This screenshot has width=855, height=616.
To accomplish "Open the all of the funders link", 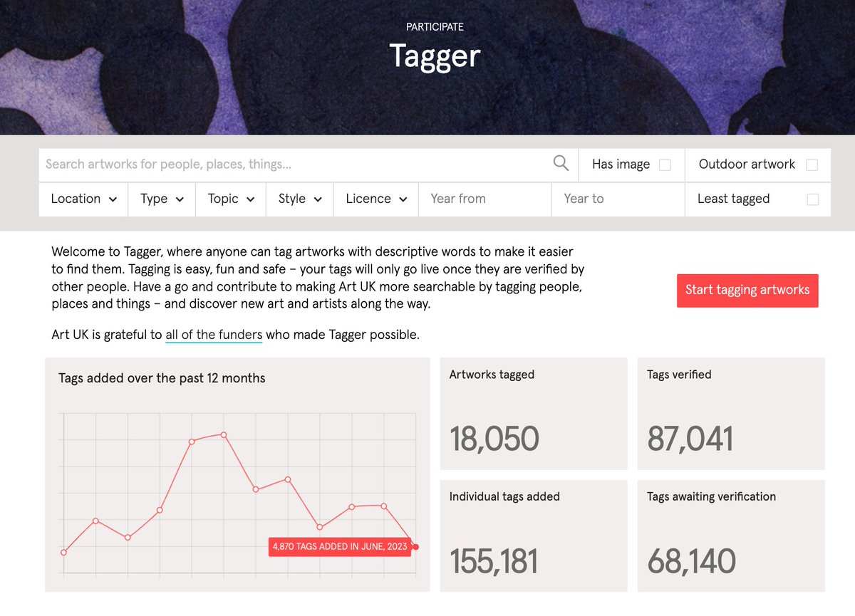I will (x=214, y=334).
